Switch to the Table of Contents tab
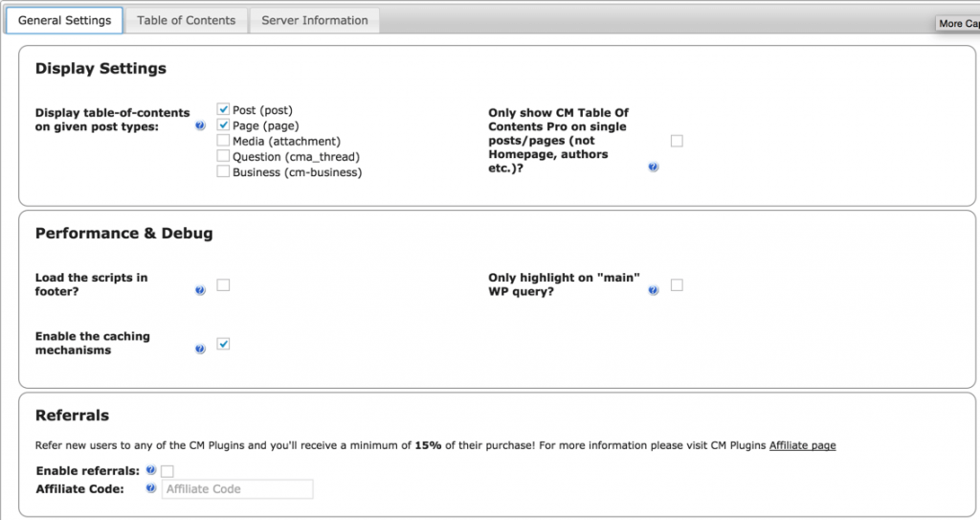 (186, 20)
